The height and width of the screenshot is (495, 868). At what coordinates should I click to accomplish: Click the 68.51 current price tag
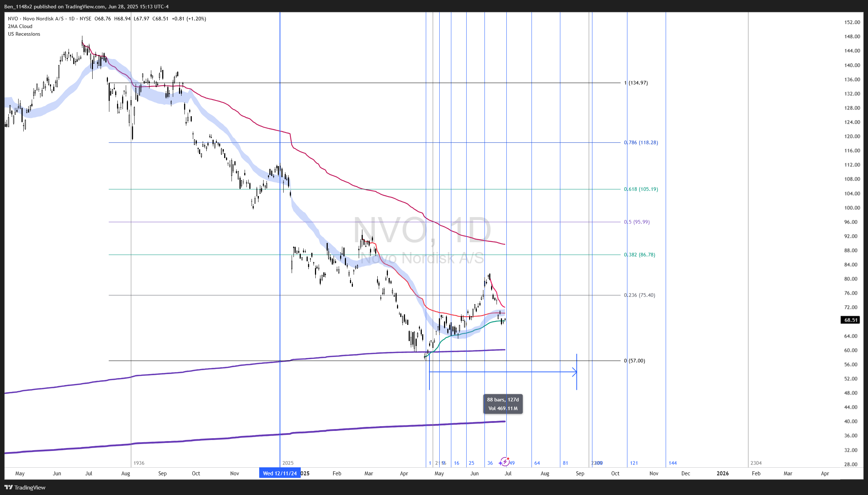pos(850,320)
